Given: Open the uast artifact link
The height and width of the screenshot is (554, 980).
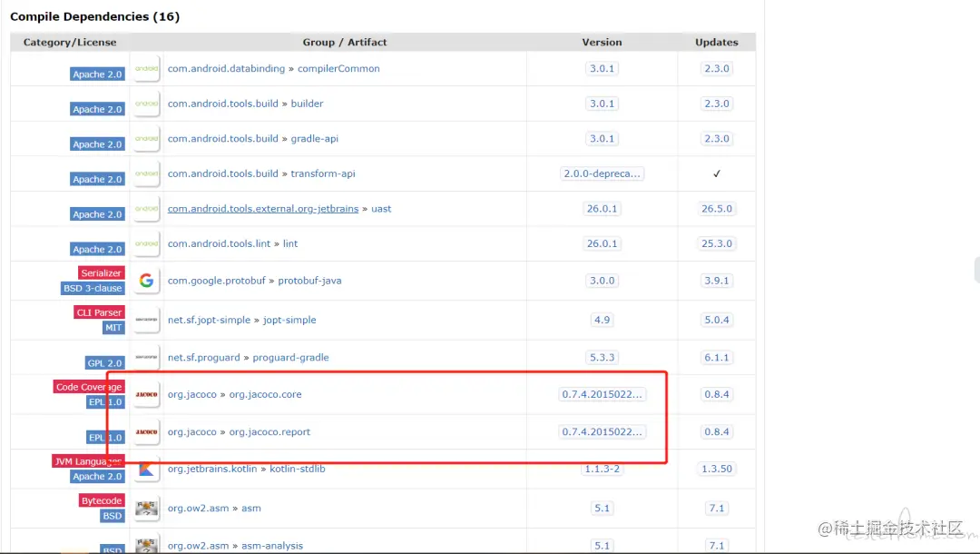Looking at the screenshot, I should [381, 208].
